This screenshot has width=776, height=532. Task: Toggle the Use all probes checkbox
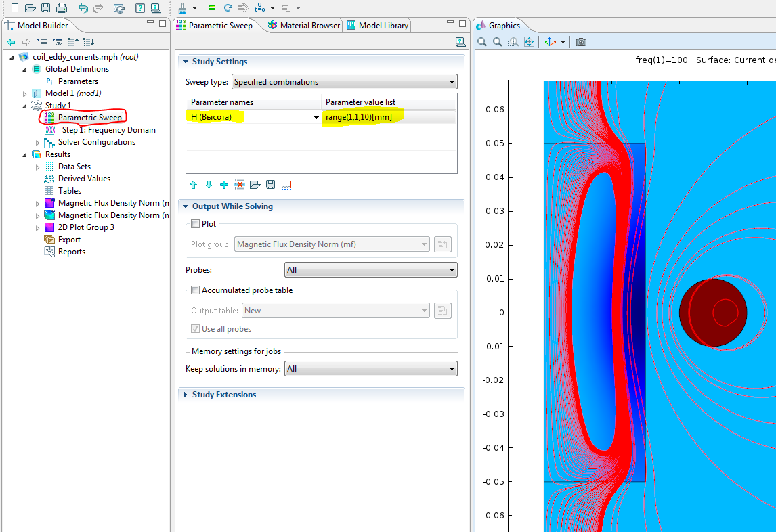coord(196,328)
